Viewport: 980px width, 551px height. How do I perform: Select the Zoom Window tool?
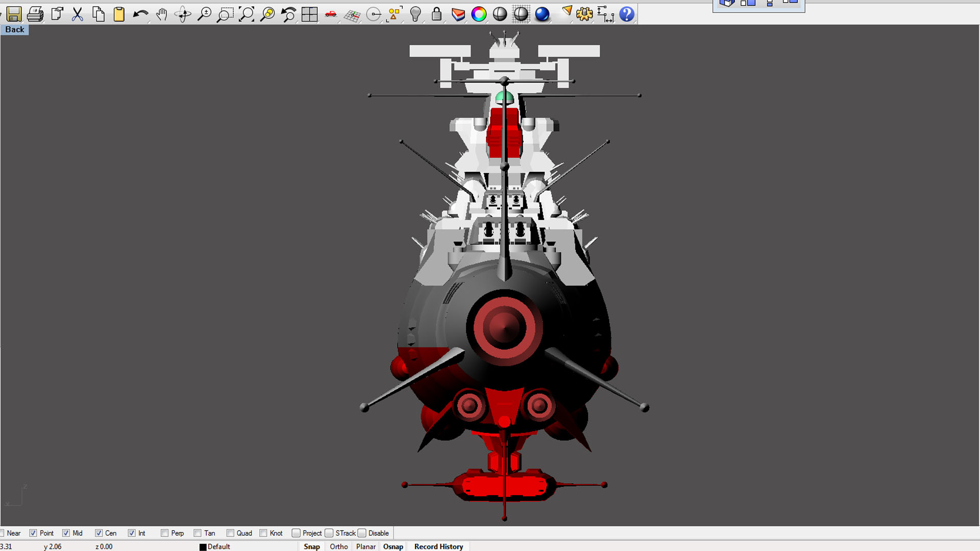[225, 14]
